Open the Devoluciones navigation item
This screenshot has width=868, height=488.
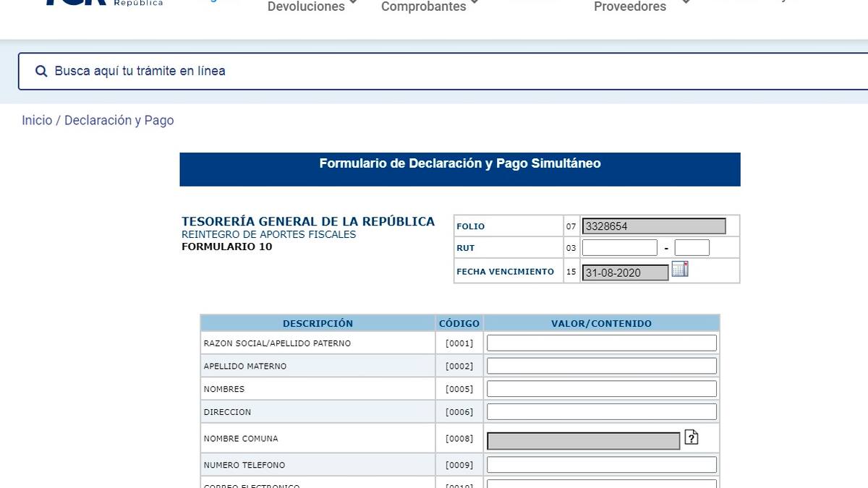point(306,7)
